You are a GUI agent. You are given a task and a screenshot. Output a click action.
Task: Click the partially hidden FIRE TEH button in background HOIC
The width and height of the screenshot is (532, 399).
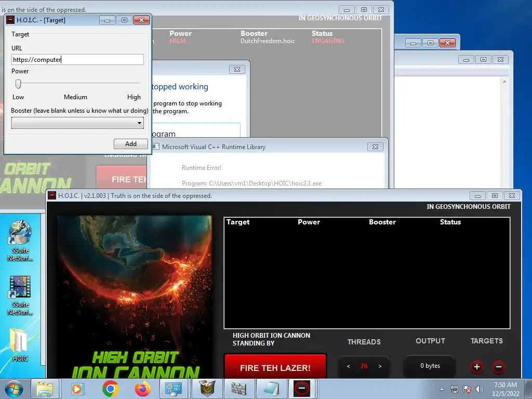[x=122, y=177]
